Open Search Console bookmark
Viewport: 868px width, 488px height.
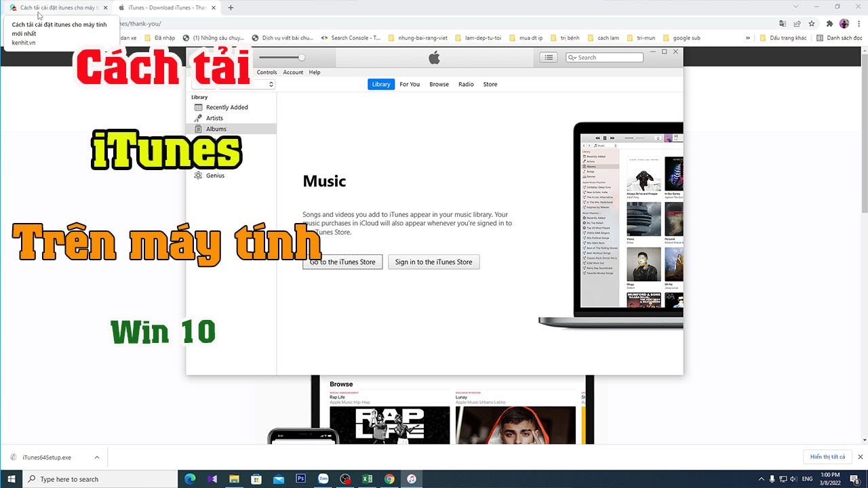[x=350, y=38]
